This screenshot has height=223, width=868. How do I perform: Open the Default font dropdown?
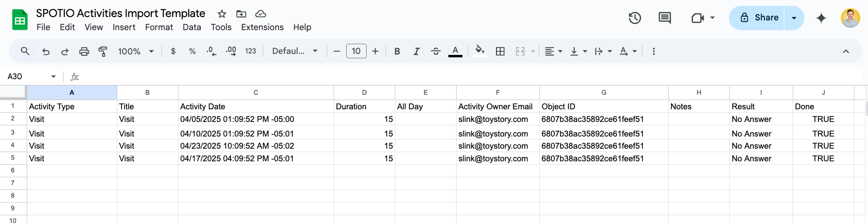[x=295, y=51]
